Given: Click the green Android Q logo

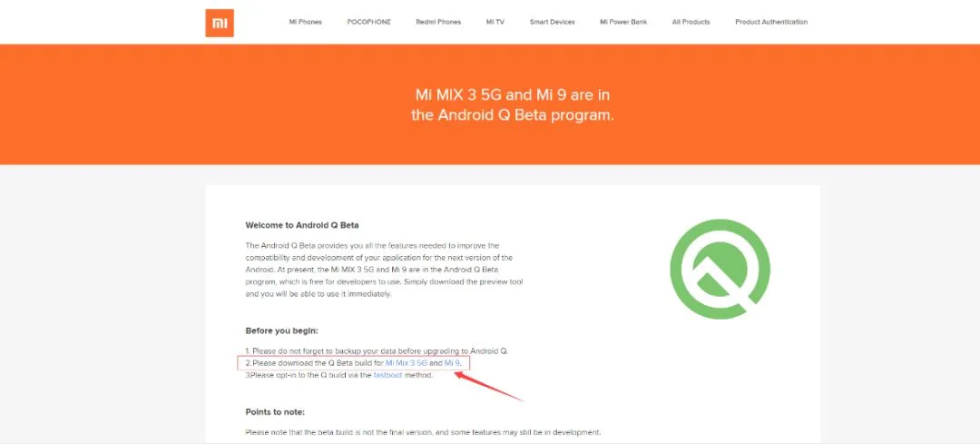Looking at the screenshot, I should (720, 270).
